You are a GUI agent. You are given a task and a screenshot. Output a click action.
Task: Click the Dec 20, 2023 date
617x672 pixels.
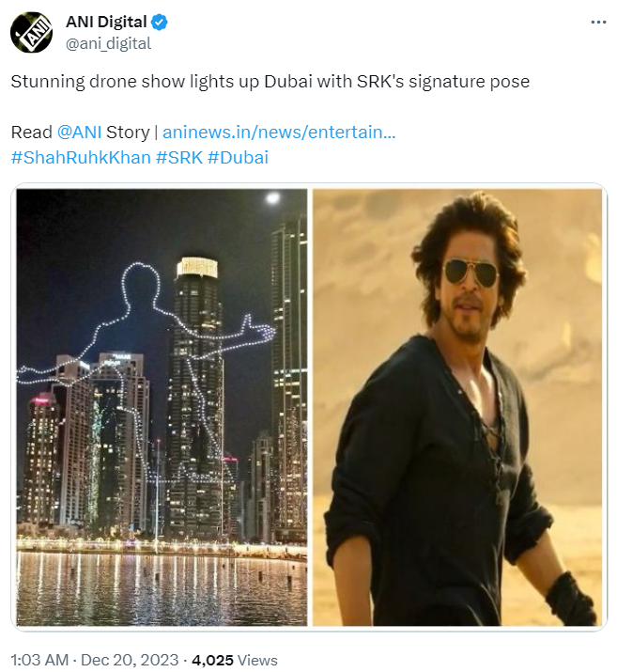point(130,660)
